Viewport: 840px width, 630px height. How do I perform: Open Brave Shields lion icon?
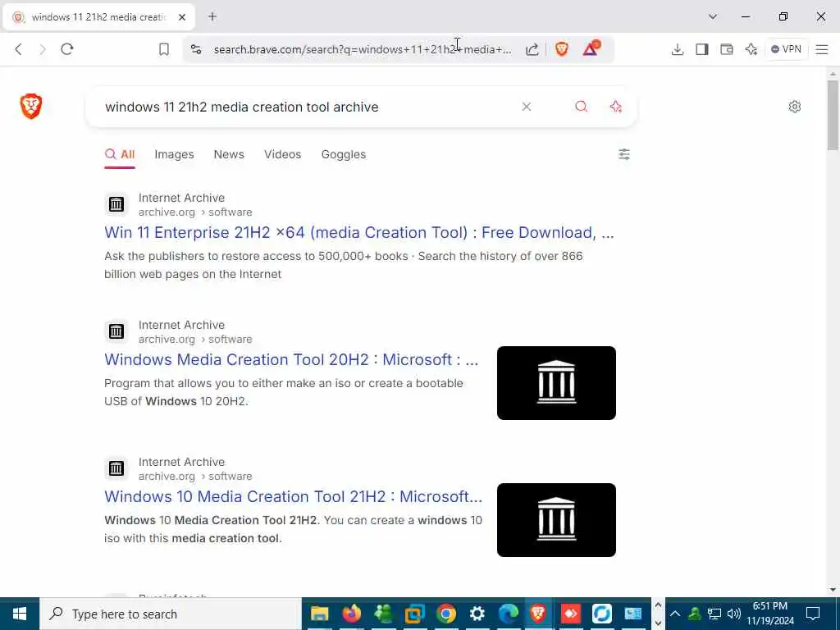(x=561, y=49)
